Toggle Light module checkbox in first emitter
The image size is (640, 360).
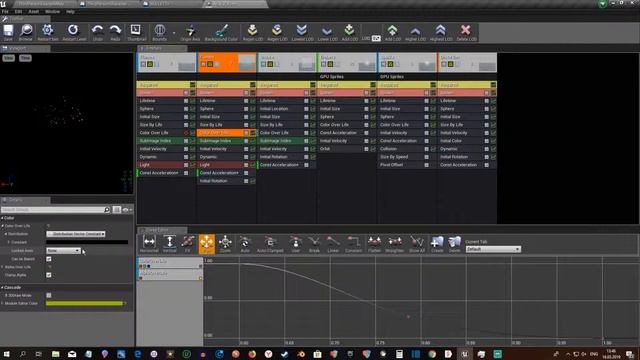click(186, 165)
